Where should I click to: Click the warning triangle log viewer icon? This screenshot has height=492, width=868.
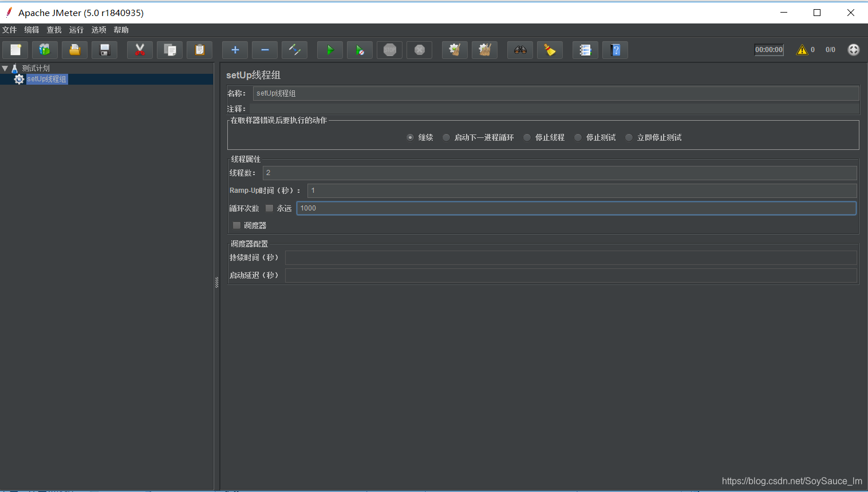pos(802,50)
